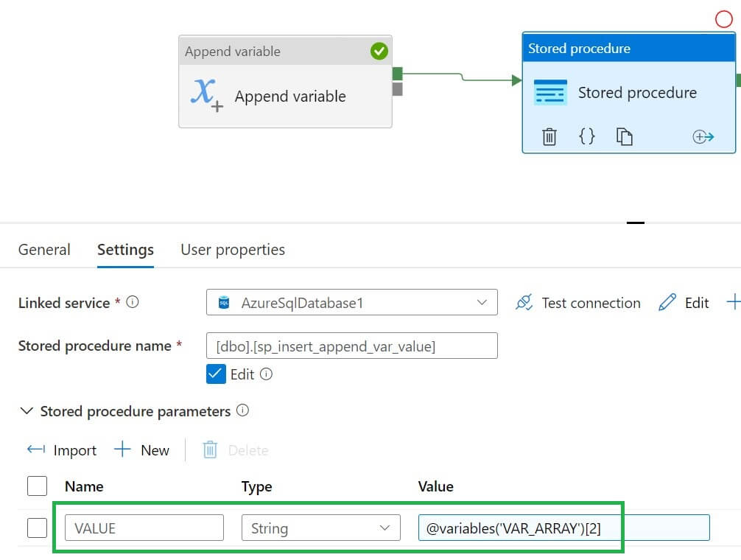Open the String type dropdown

320,528
